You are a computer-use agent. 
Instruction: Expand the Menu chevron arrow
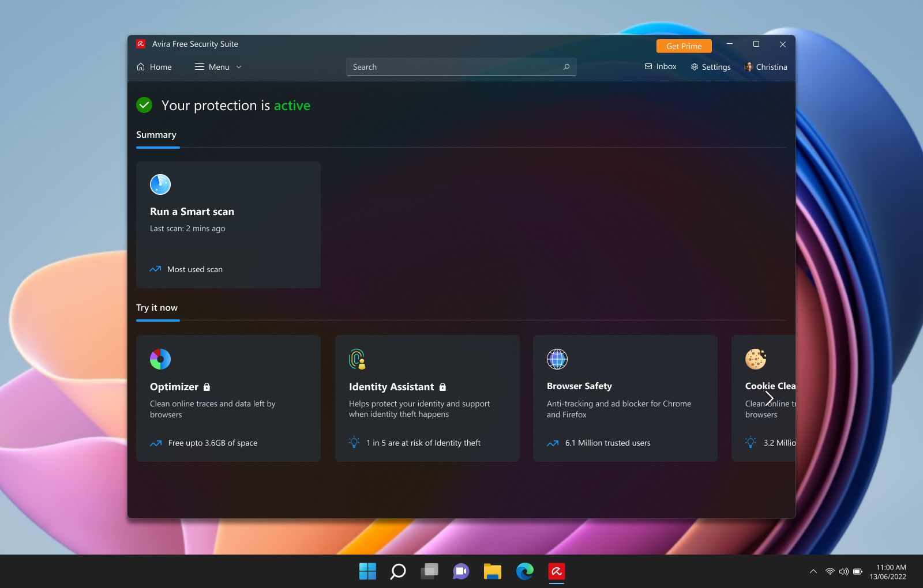click(x=239, y=67)
